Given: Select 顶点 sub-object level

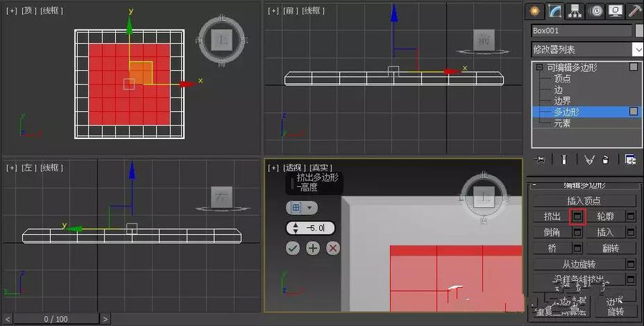Looking at the screenshot, I should pyautogui.click(x=562, y=78).
